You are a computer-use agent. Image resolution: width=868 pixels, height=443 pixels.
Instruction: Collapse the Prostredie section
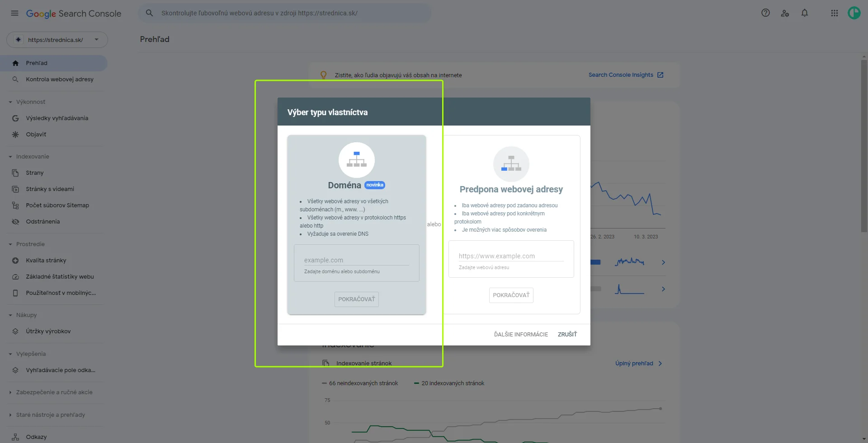pyautogui.click(x=10, y=244)
